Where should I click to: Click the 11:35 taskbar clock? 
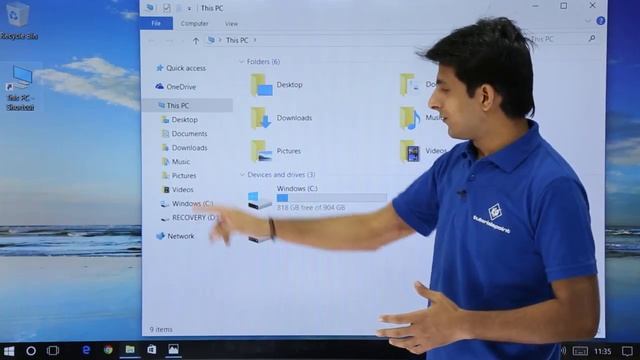[x=602, y=351]
